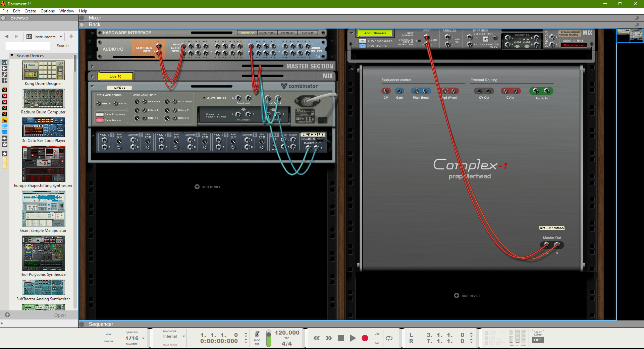Click the Rewind transport button
This screenshot has width=644, height=349.
pos(316,338)
